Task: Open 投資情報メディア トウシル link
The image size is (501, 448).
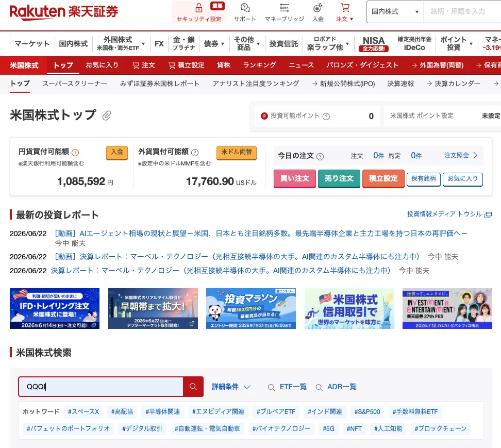Action: click(444, 214)
